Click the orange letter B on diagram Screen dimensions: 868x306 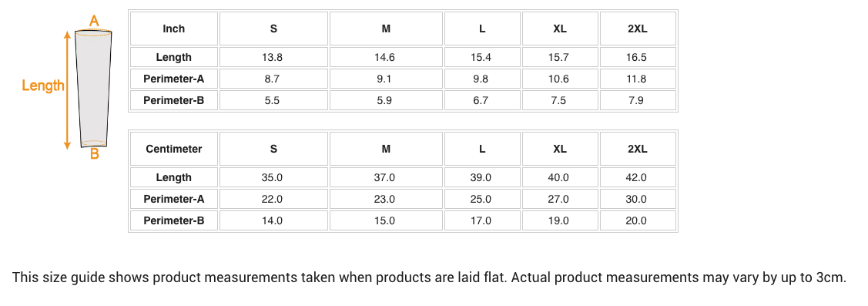pos(95,154)
